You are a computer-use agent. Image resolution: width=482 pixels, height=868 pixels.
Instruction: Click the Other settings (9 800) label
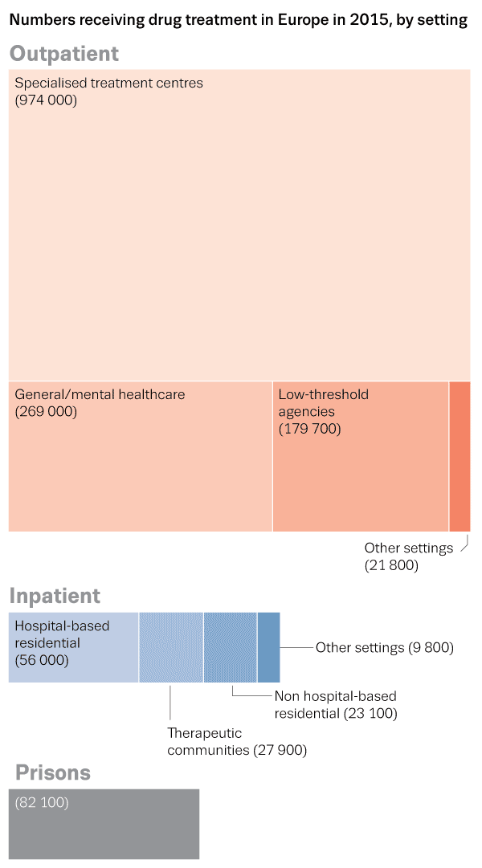(x=385, y=648)
